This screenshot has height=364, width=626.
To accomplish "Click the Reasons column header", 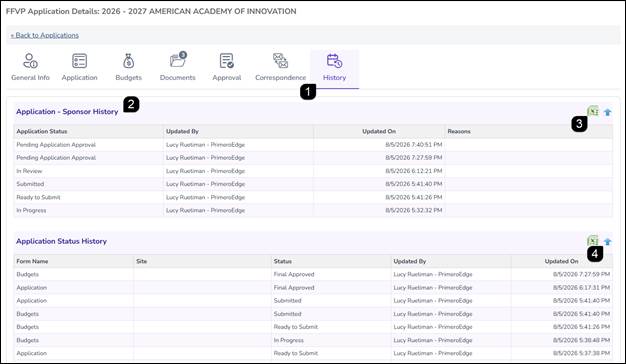I will [x=459, y=131].
